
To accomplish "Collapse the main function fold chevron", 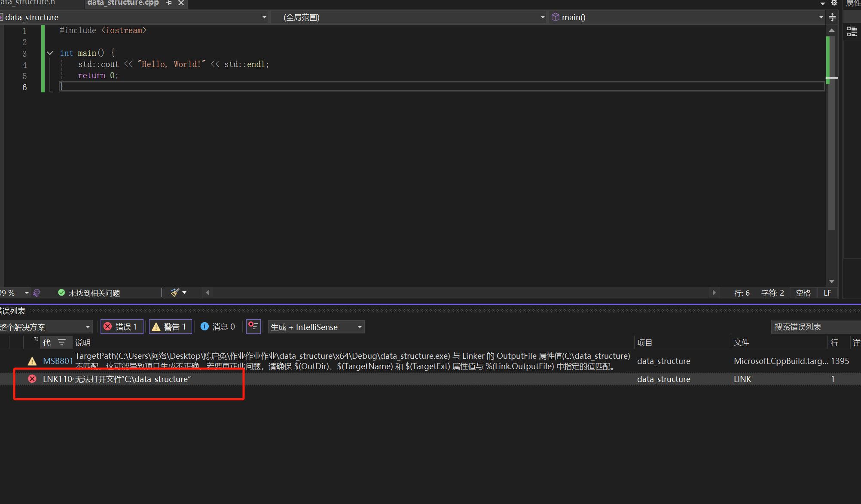I will point(50,53).
